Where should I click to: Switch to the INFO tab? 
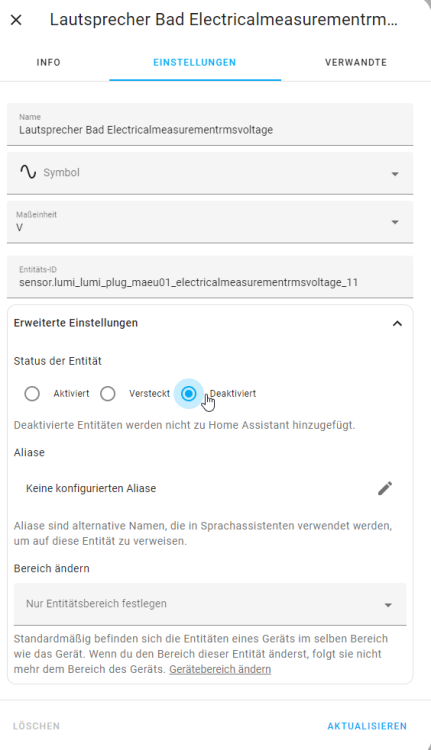48,62
